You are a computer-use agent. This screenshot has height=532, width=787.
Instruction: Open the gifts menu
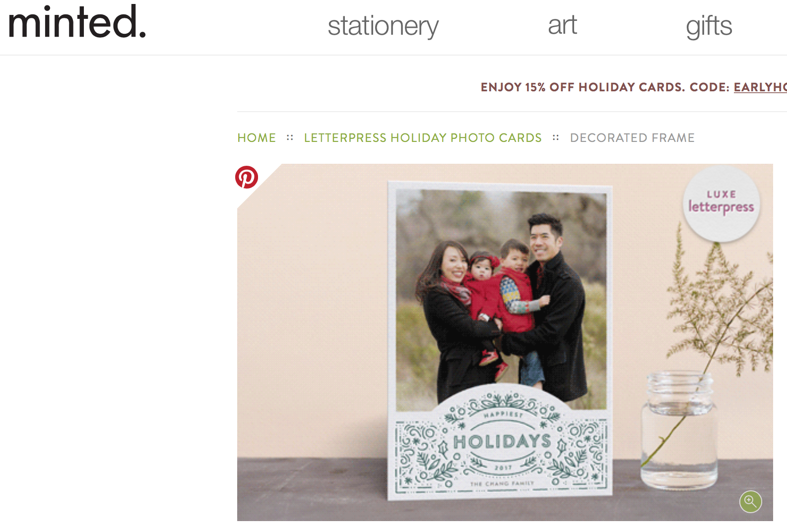pos(709,26)
